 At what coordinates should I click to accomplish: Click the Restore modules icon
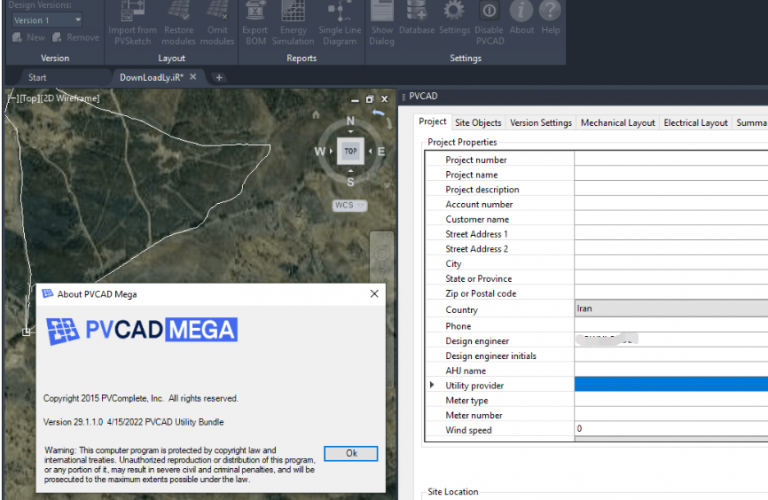pyautogui.click(x=179, y=12)
